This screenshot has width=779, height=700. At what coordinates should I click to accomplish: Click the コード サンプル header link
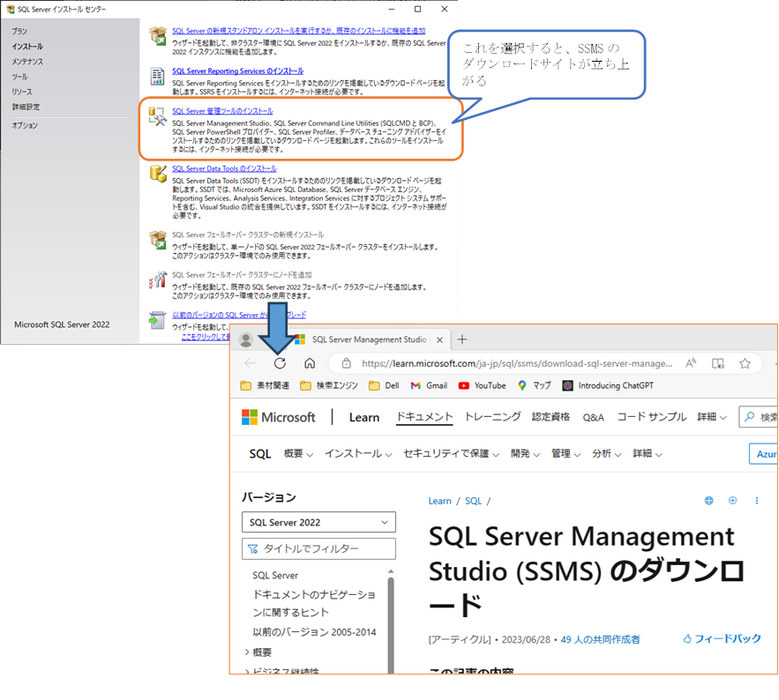click(651, 417)
